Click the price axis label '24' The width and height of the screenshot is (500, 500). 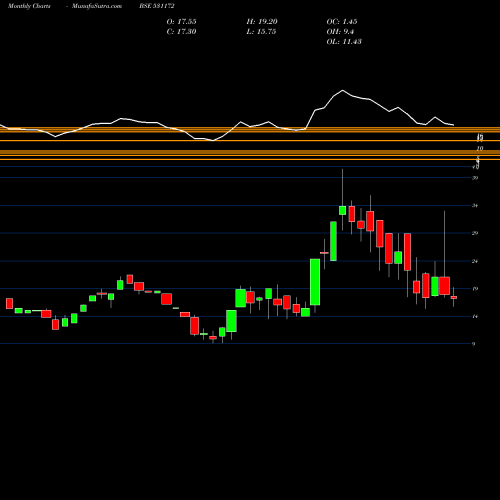[475, 261]
